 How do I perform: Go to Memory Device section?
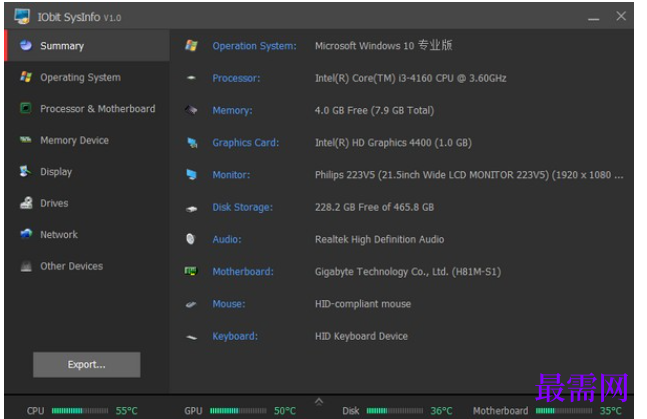pos(87,140)
